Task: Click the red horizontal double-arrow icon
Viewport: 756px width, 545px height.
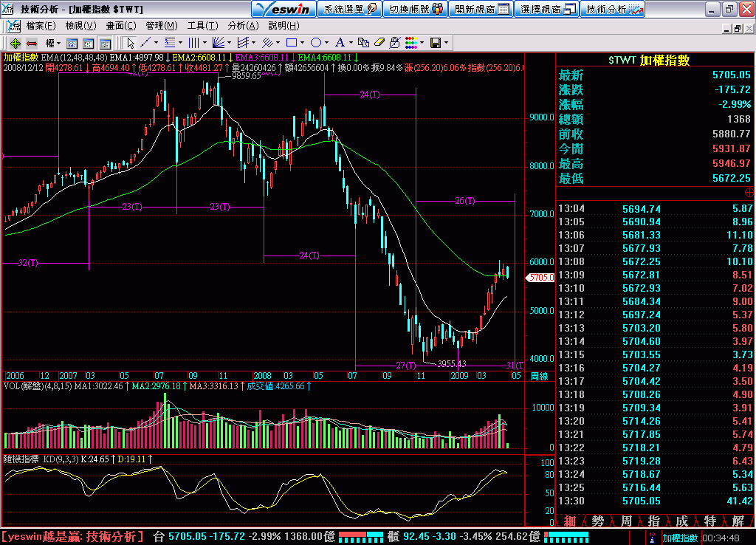Action: coord(32,44)
